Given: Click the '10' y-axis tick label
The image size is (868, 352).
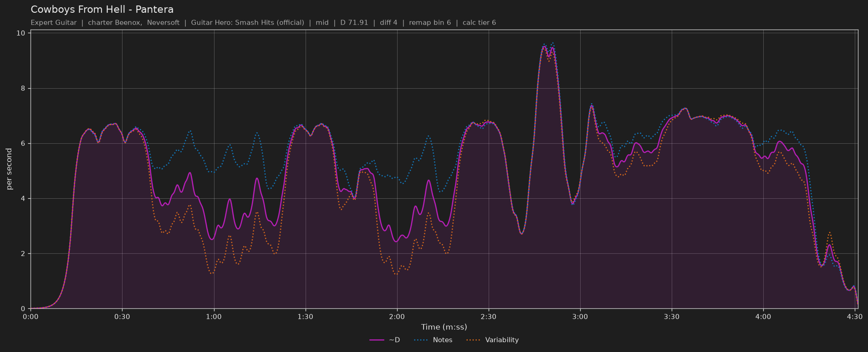Looking at the screenshot, I should 20,33.
